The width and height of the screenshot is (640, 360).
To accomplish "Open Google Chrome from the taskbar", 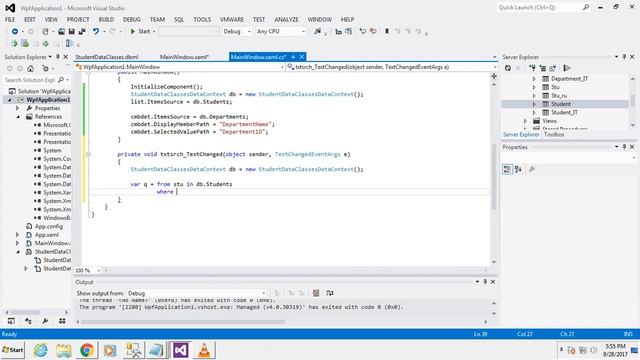I will tap(87, 350).
